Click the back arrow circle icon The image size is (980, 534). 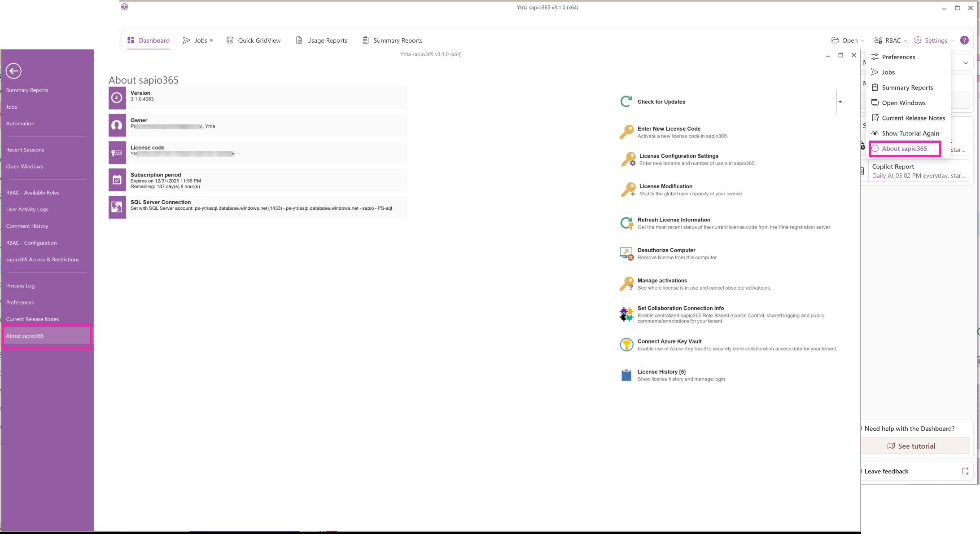13,71
